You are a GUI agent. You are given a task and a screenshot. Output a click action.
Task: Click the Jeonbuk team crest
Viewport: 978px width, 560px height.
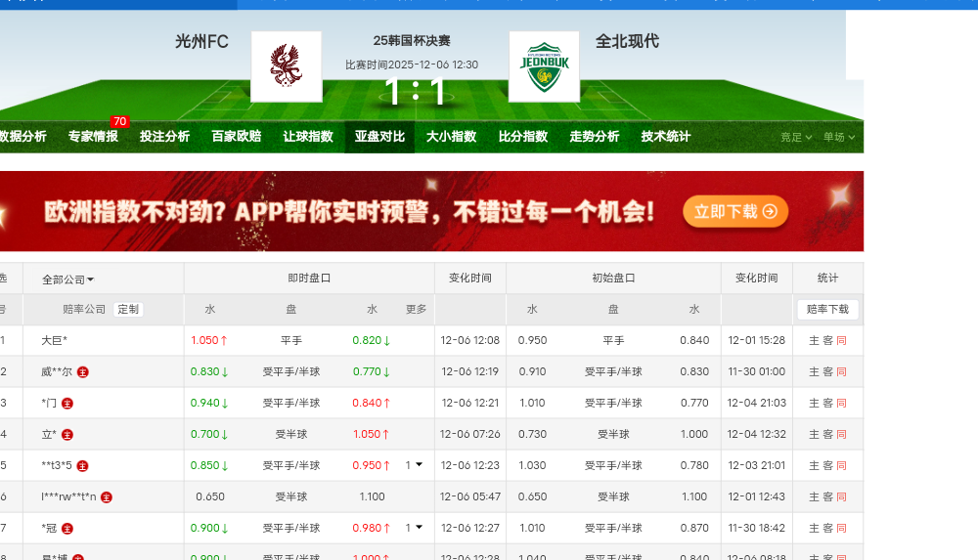(x=545, y=66)
